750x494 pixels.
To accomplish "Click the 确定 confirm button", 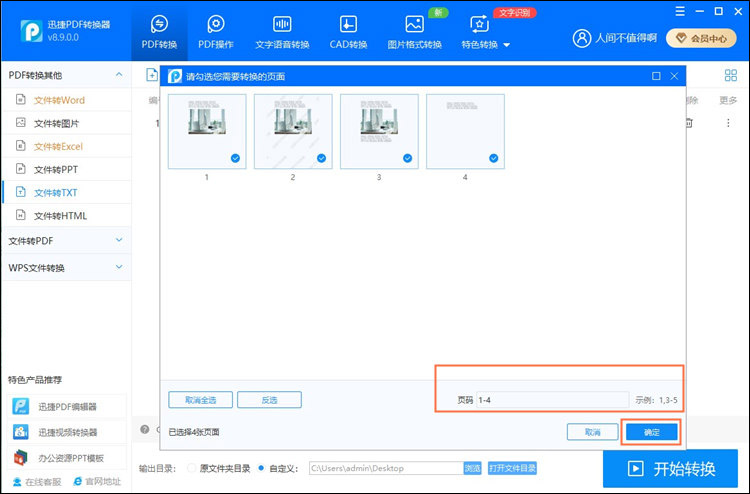I will [x=651, y=432].
